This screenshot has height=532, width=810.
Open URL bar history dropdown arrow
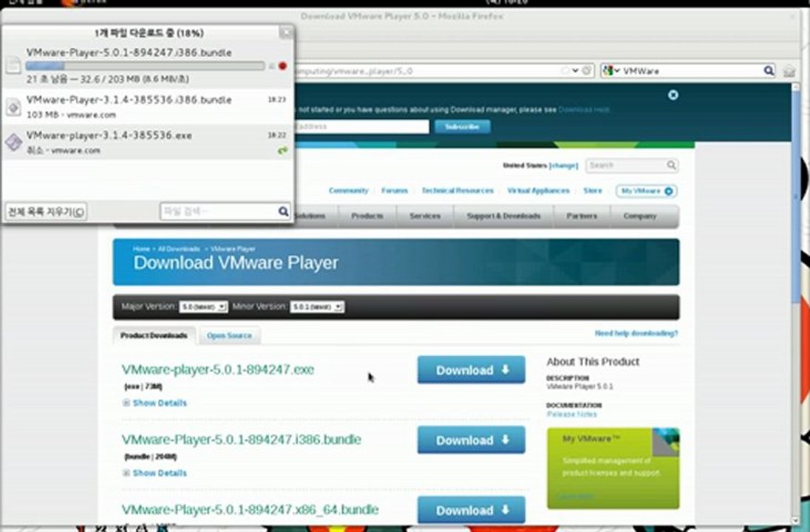[x=575, y=71]
